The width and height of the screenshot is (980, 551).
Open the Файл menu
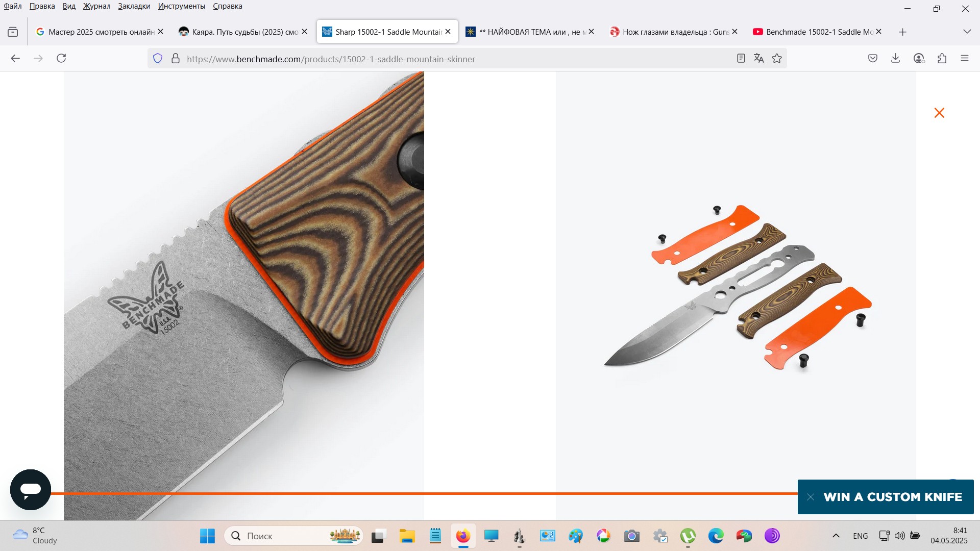point(13,6)
